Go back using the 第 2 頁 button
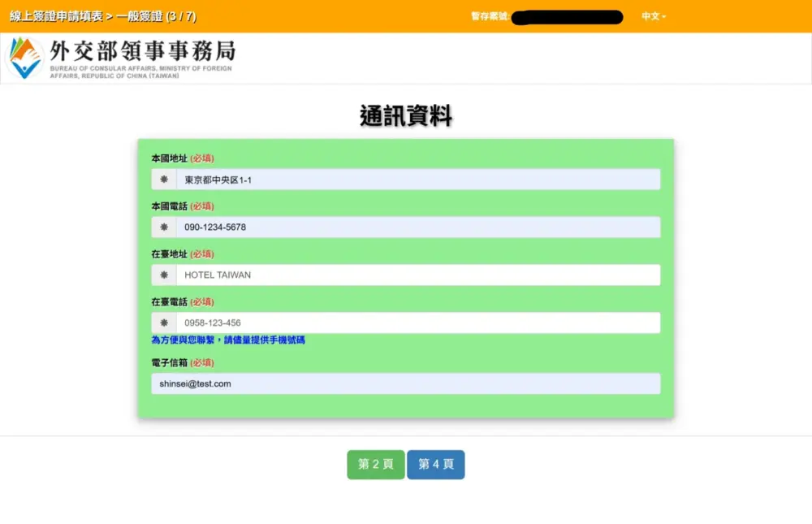This screenshot has width=812, height=524. [375, 464]
